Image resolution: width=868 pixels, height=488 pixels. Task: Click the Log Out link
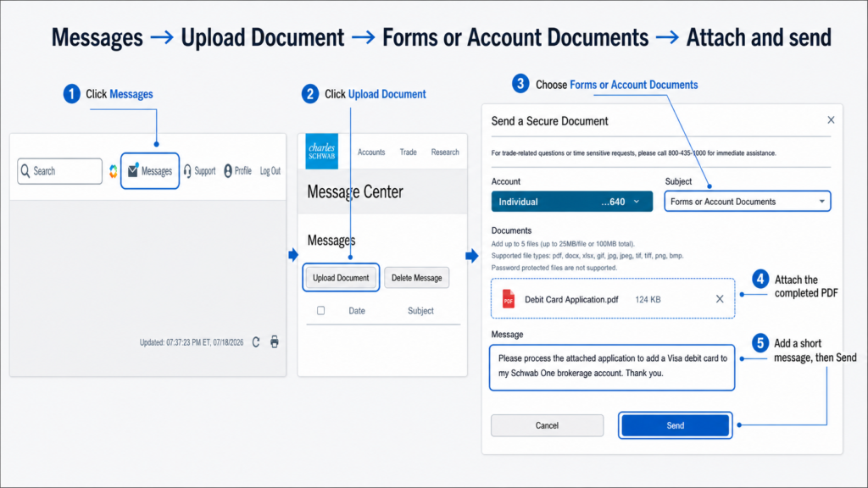point(270,171)
